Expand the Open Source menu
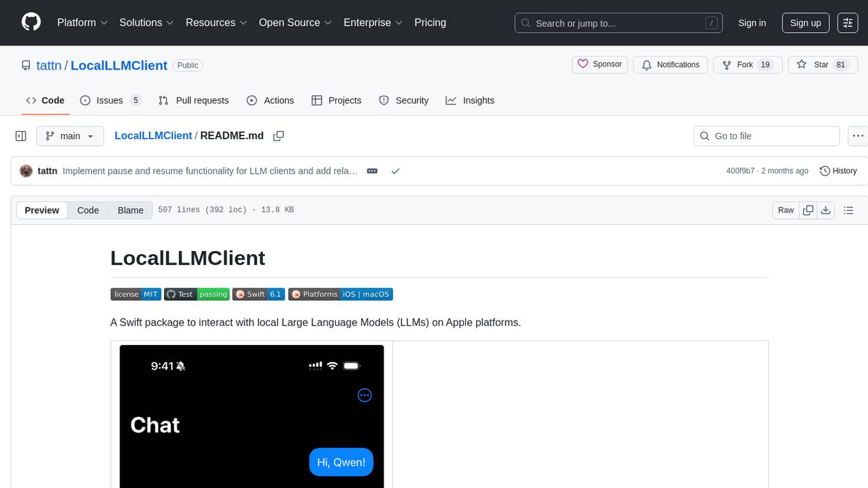Image resolution: width=868 pixels, height=488 pixels. click(295, 22)
